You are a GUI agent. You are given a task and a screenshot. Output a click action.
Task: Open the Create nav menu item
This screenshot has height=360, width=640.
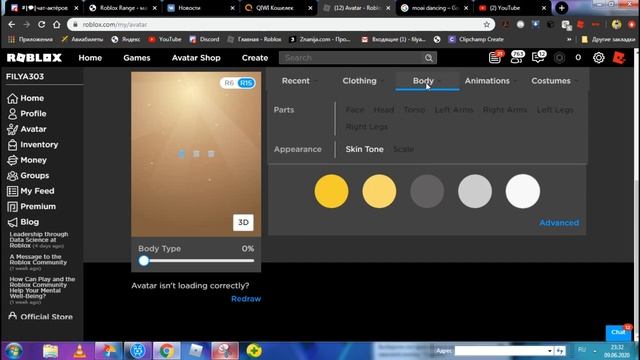coord(255,58)
